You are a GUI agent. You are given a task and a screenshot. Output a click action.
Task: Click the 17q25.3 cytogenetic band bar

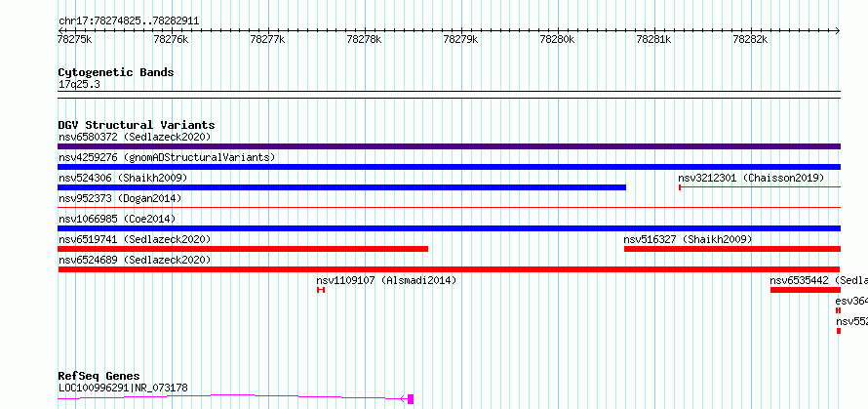[x=449, y=95]
